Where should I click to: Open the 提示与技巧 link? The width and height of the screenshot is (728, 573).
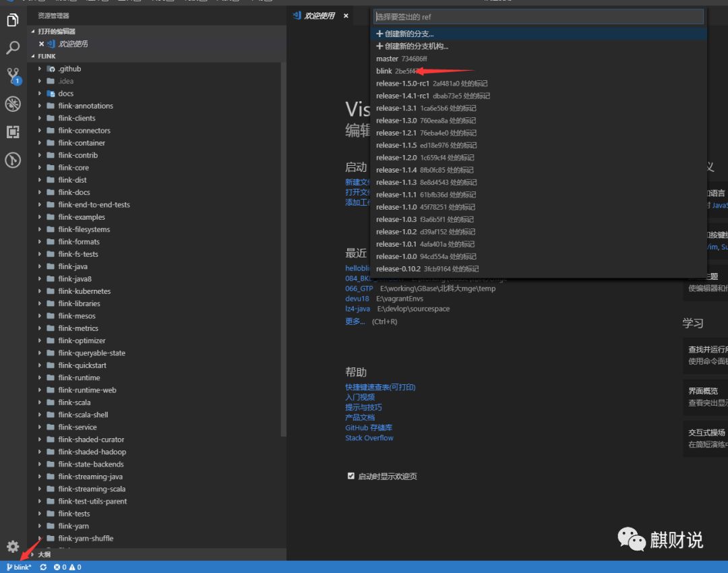363,407
